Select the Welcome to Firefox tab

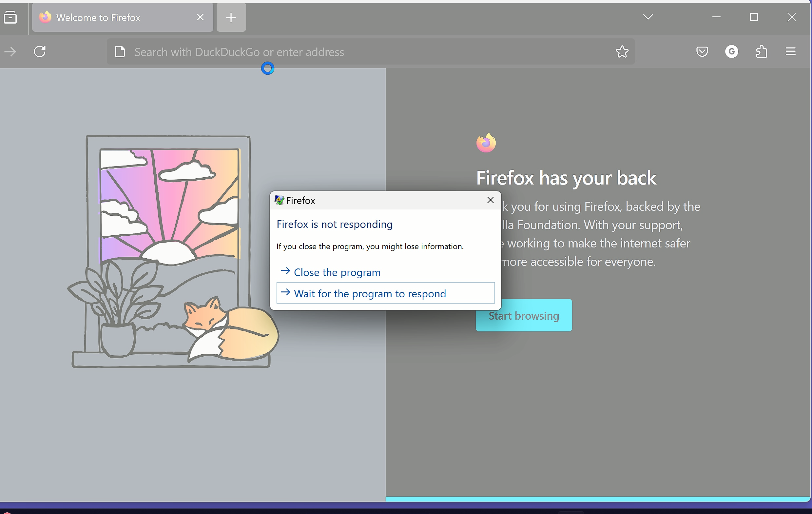(x=123, y=18)
